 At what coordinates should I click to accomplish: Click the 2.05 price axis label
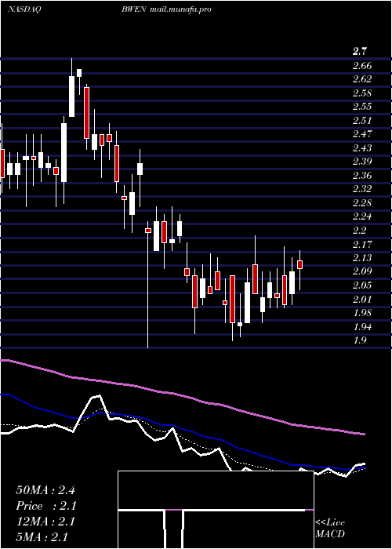(362, 285)
